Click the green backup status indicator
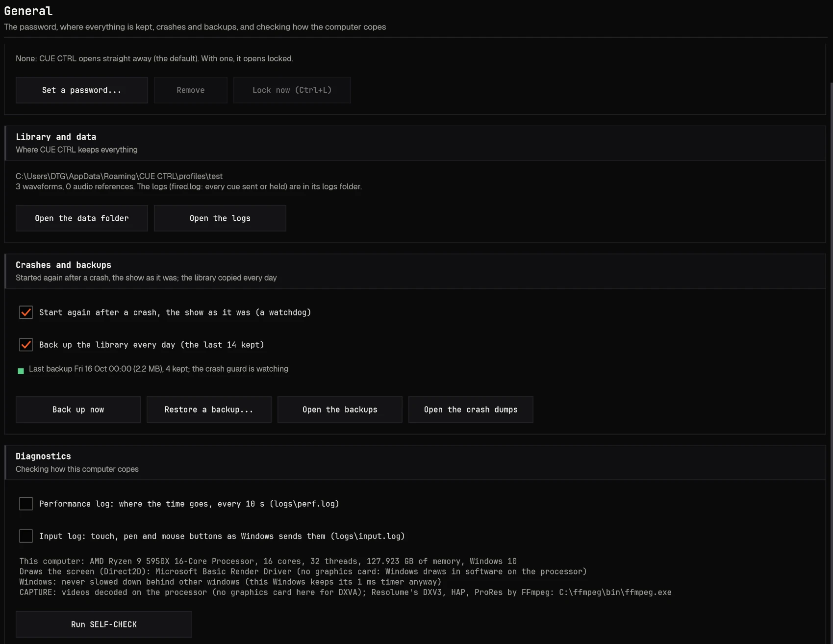Image resolution: width=833 pixels, height=644 pixels. click(21, 371)
